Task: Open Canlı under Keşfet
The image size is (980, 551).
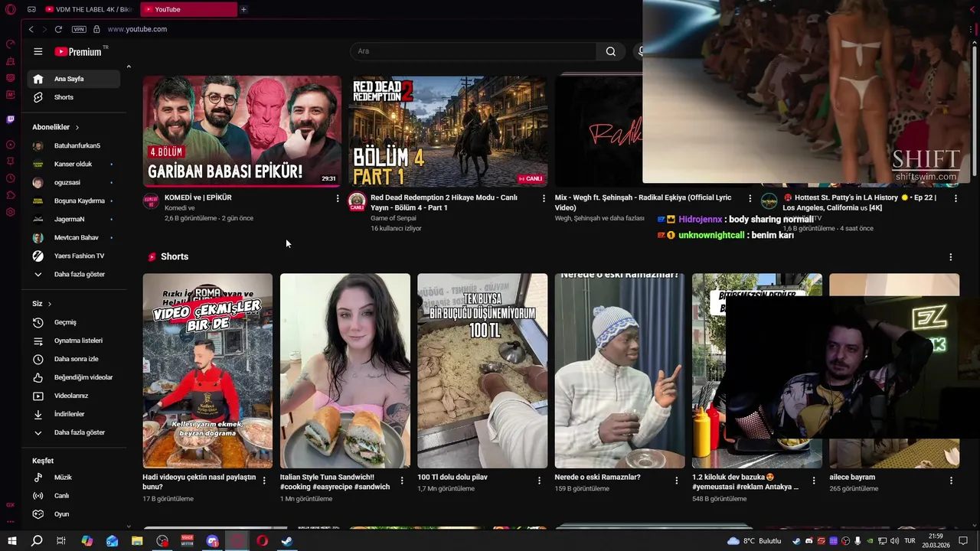Action: tap(73, 496)
